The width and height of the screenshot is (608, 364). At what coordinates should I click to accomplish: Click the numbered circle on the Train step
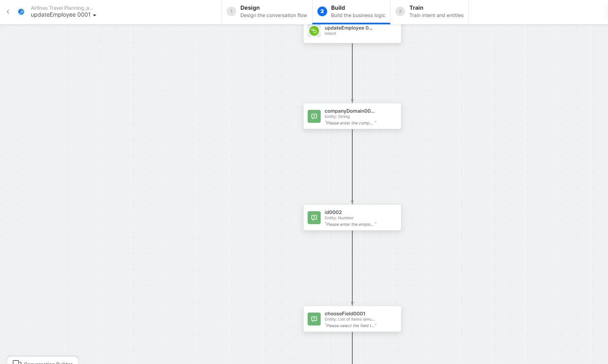(x=400, y=11)
